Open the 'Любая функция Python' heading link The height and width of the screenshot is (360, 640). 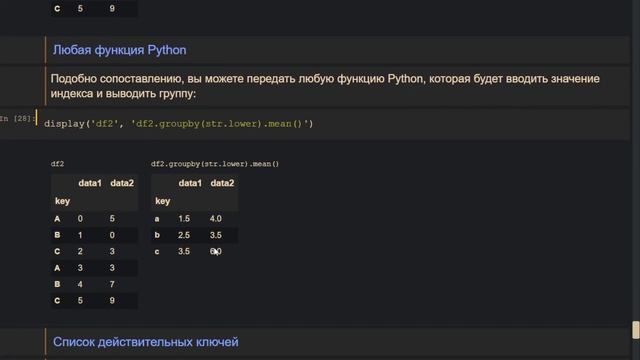click(119, 50)
